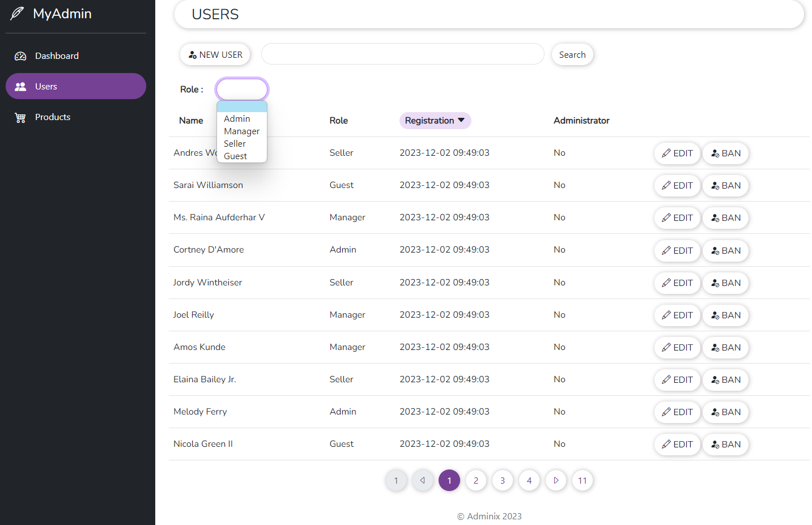Select the Users people icon
Viewport: 812px width, 525px height.
click(x=20, y=87)
